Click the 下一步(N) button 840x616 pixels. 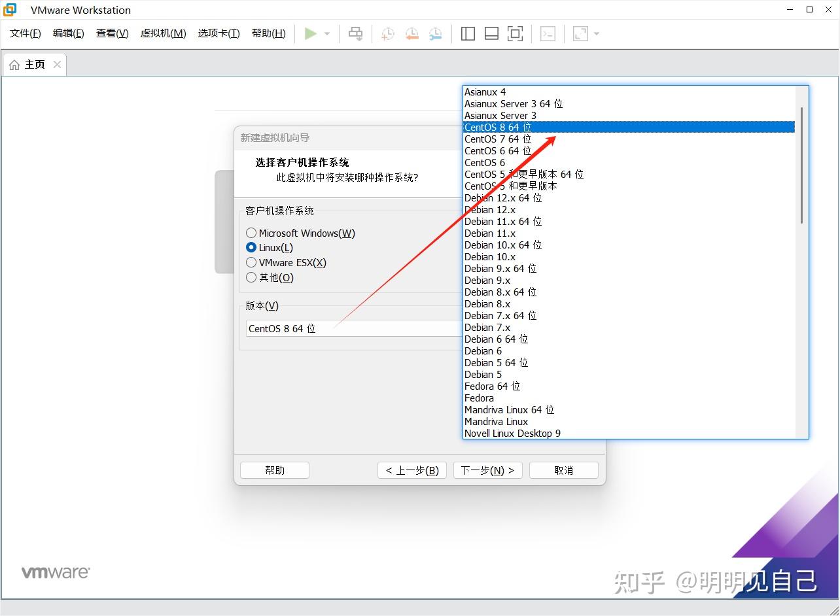click(487, 470)
